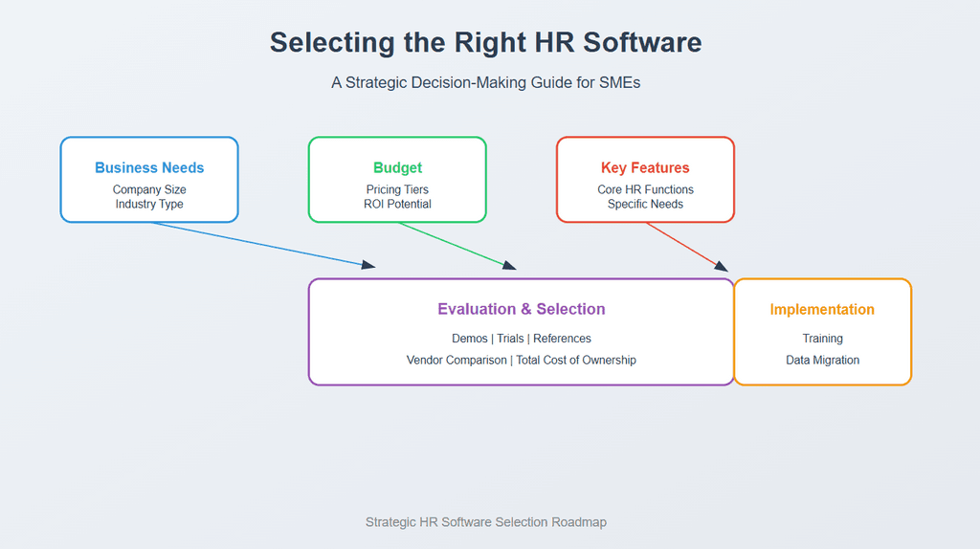The image size is (980, 549).
Task: Select the 'Pricing Tiers' text
Action: 397,189
